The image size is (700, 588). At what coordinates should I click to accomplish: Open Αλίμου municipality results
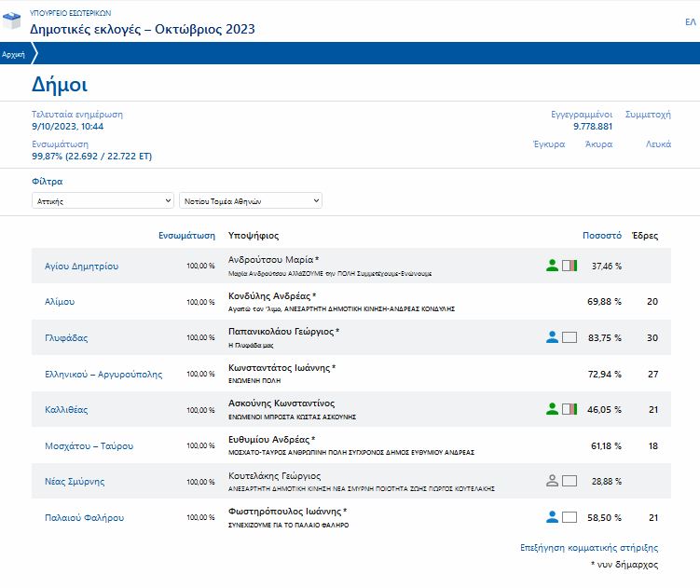pos(60,302)
